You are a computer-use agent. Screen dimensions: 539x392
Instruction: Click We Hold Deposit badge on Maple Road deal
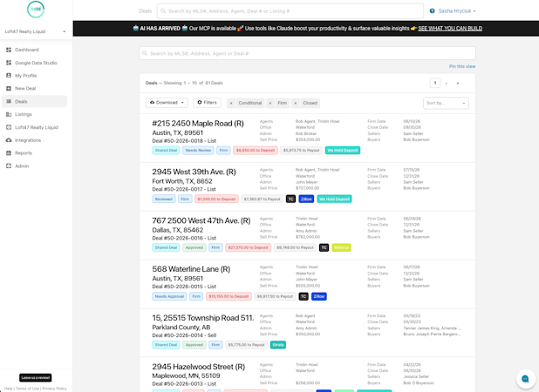pyautogui.click(x=343, y=151)
